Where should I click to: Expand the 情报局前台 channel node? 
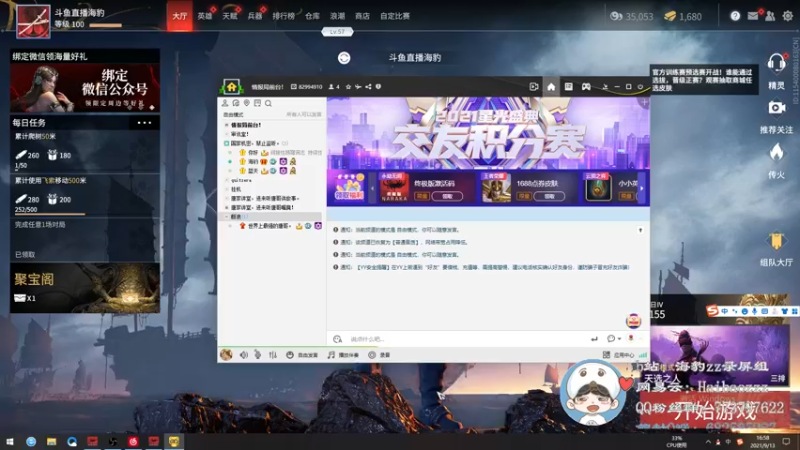tap(227, 125)
